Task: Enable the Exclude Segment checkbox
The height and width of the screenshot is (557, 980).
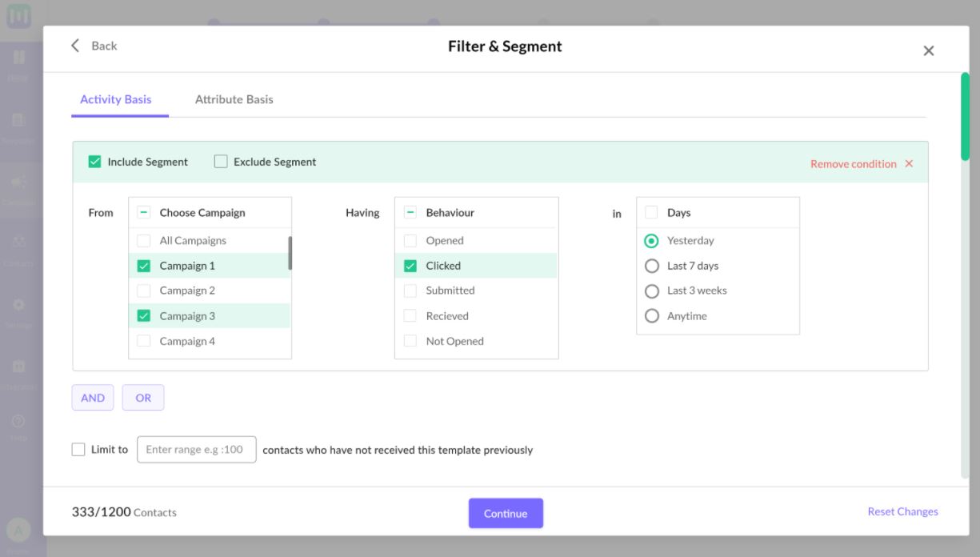Action: (x=221, y=162)
